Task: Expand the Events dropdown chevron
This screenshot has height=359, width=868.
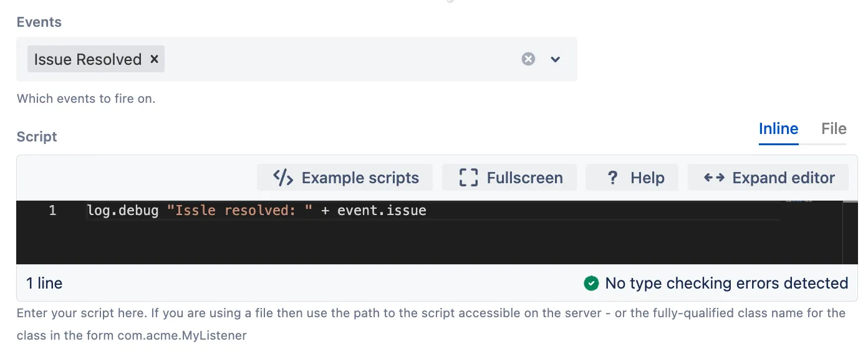Action: [x=556, y=59]
